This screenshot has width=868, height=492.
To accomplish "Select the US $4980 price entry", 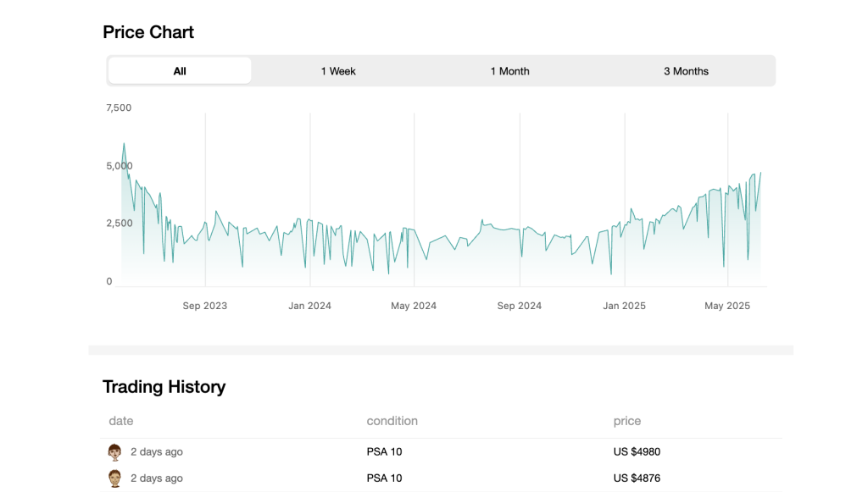I will [x=637, y=452].
